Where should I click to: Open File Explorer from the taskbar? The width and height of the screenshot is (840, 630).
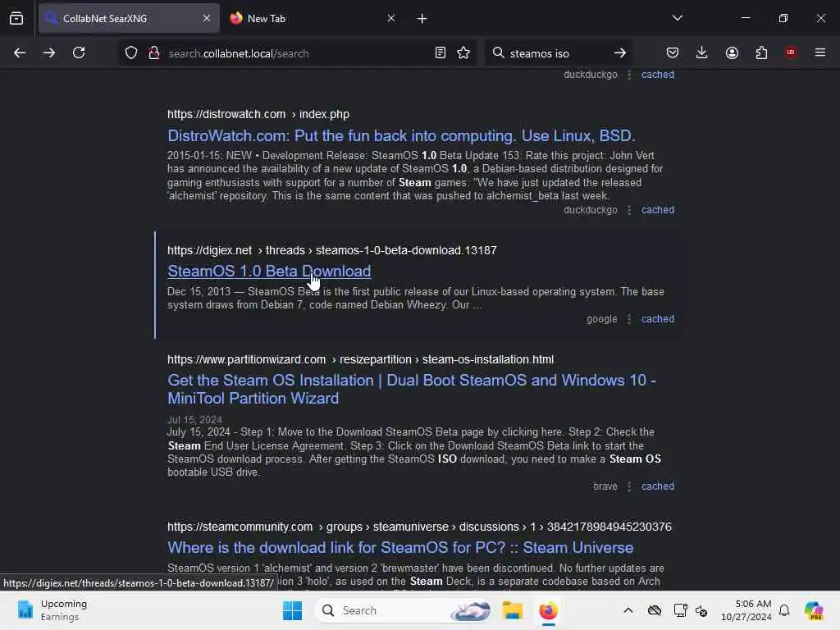pyautogui.click(x=512, y=610)
